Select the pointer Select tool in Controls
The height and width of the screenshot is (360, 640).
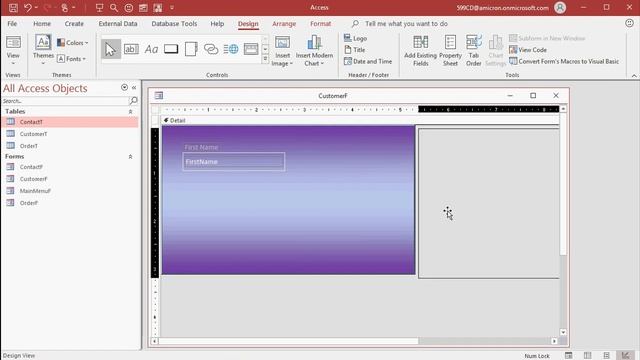click(111, 49)
